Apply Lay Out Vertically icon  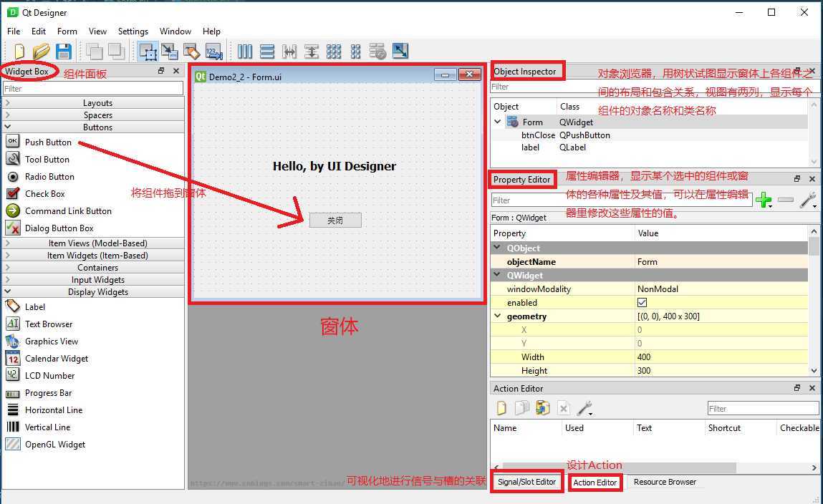tap(267, 52)
